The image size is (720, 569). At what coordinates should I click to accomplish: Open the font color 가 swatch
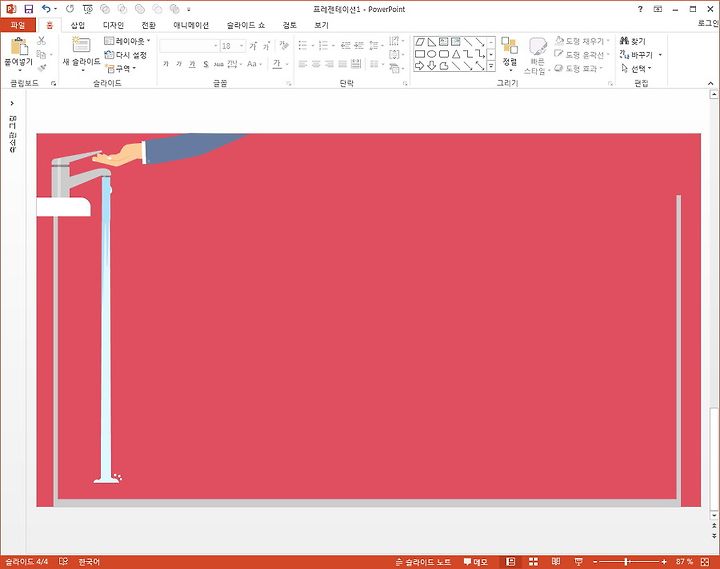pos(277,64)
